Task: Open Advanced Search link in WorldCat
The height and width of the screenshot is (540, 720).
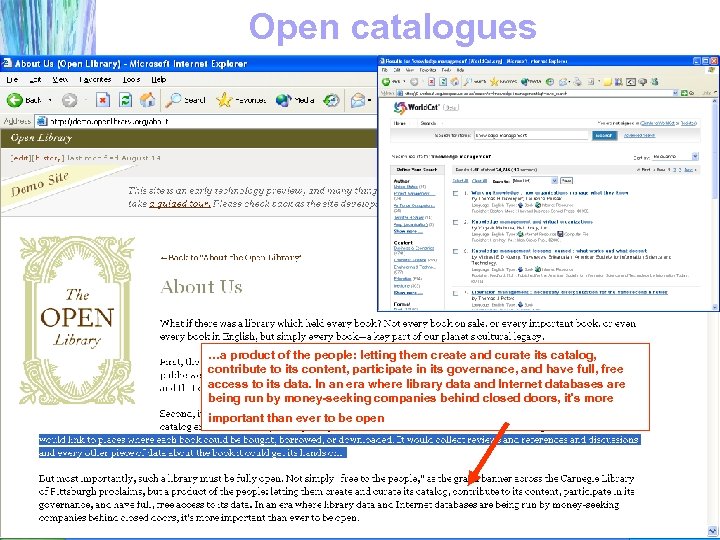Action: tap(640, 135)
